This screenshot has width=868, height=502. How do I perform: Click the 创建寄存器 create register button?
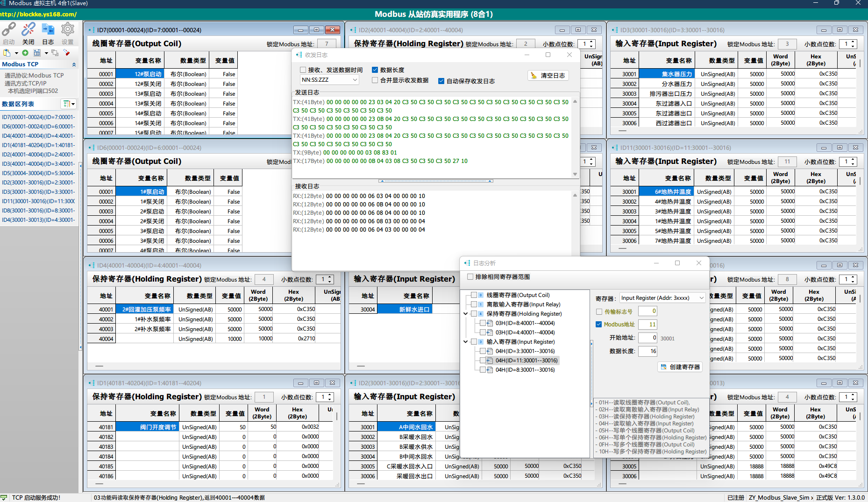[x=681, y=367]
